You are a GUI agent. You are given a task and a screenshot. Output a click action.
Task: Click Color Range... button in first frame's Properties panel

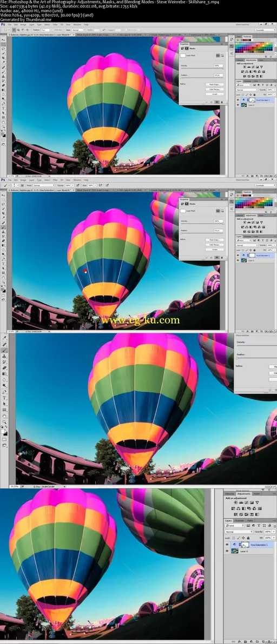click(x=215, y=89)
